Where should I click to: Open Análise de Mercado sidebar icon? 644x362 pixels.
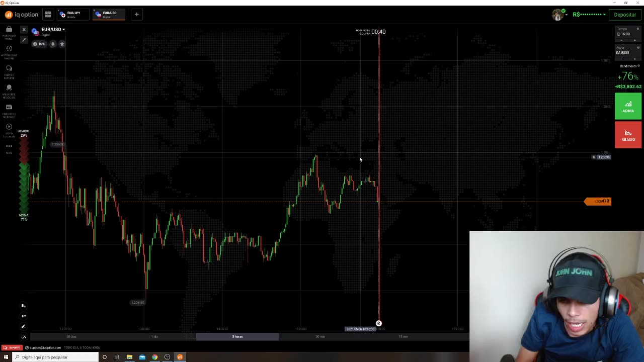pyautogui.click(x=9, y=110)
